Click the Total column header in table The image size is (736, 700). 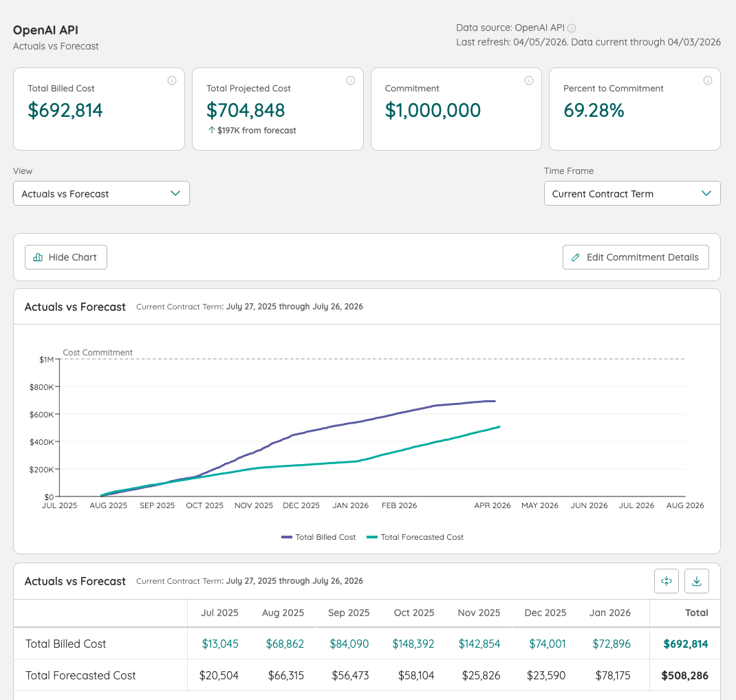click(697, 613)
